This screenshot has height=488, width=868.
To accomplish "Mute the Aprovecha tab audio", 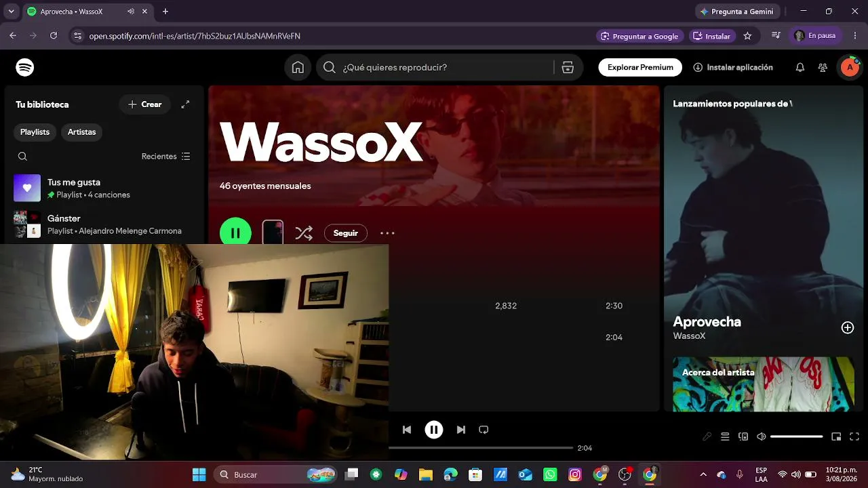I will click(x=131, y=12).
